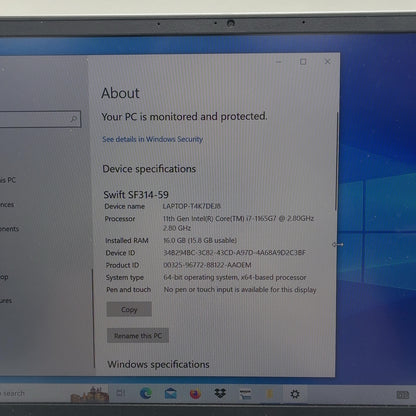Click the 16.0 GB installed RAM value
Image resolution: width=416 pixels, height=416 pixels.
click(x=200, y=240)
